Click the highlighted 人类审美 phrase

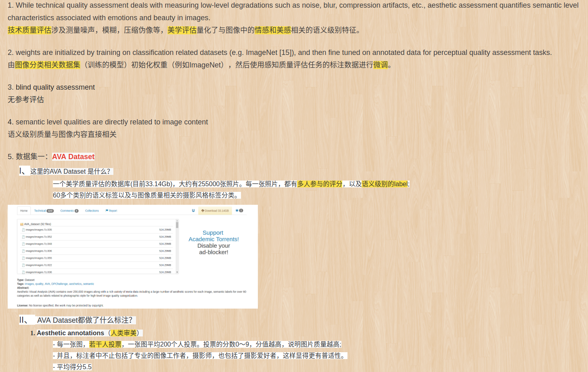(123, 333)
